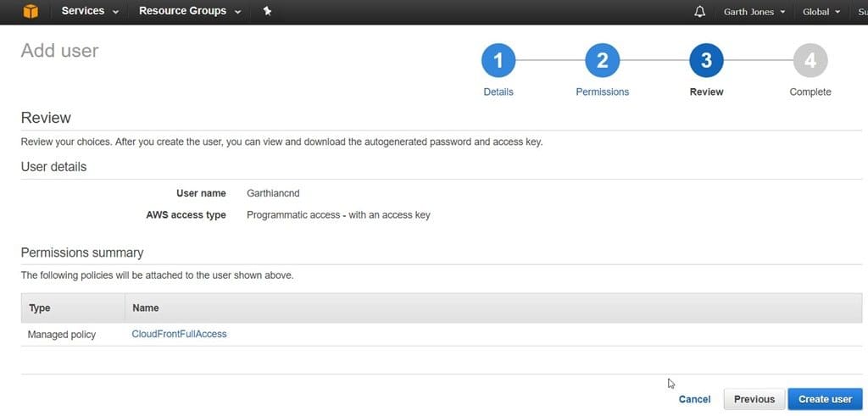
Task: Click step 4 Complete circle
Action: point(810,60)
